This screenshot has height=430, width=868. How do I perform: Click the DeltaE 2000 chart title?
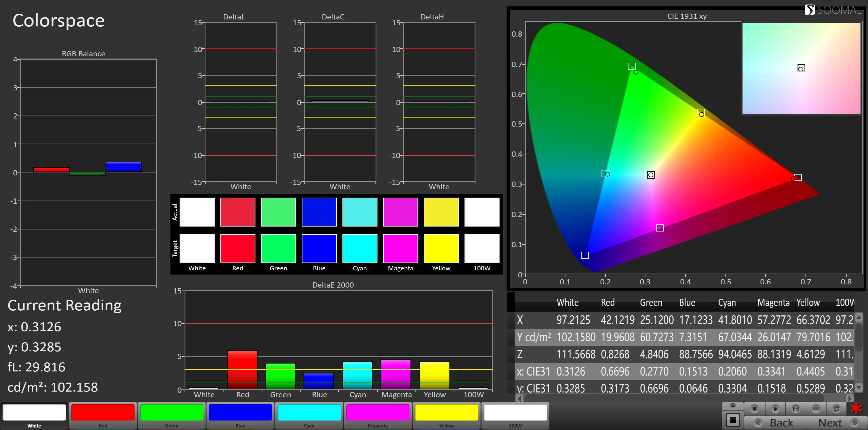point(333,285)
